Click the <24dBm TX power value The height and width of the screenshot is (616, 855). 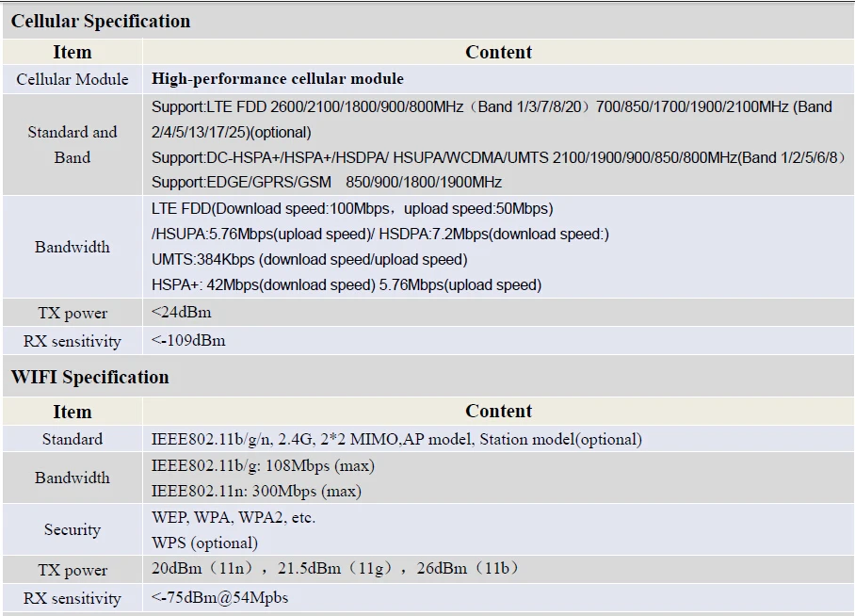coord(181,312)
